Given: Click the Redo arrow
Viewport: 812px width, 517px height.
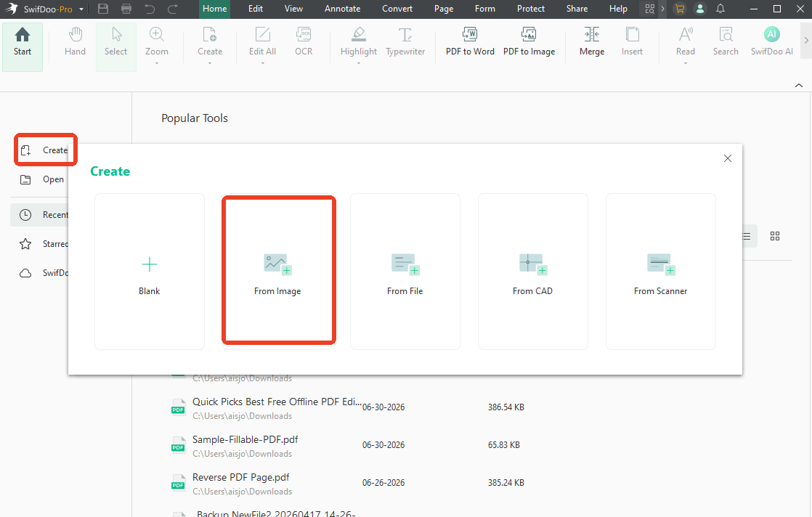Looking at the screenshot, I should pyautogui.click(x=172, y=9).
